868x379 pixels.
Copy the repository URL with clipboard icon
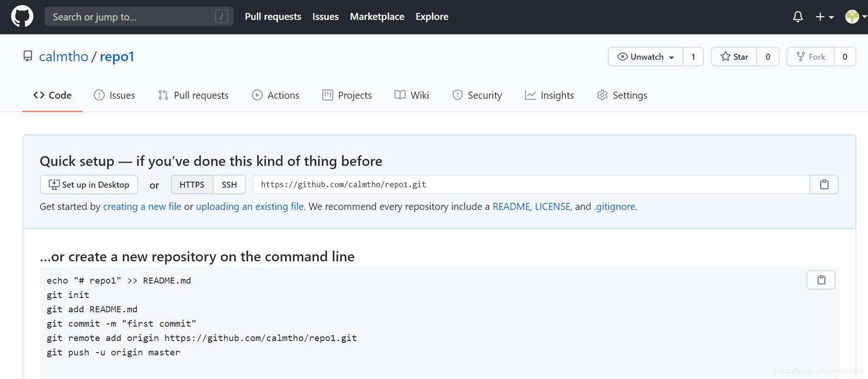[x=824, y=184]
